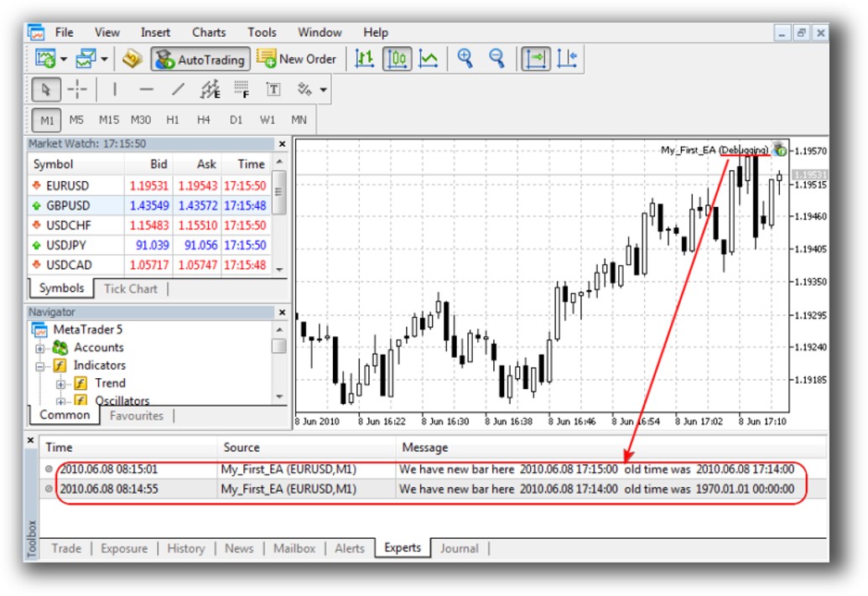Select the D1 timeframe

point(236,120)
